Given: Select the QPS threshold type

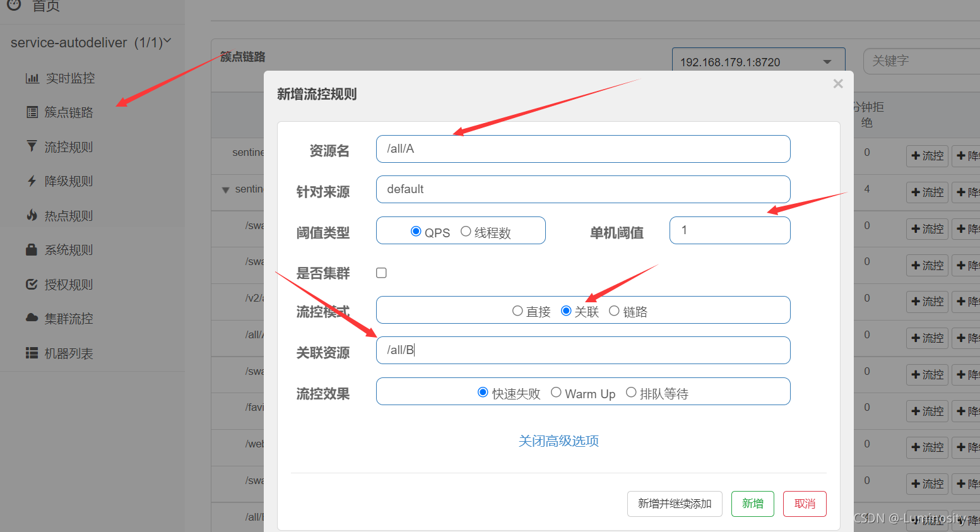Looking at the screenshot, I should [416, 232].
